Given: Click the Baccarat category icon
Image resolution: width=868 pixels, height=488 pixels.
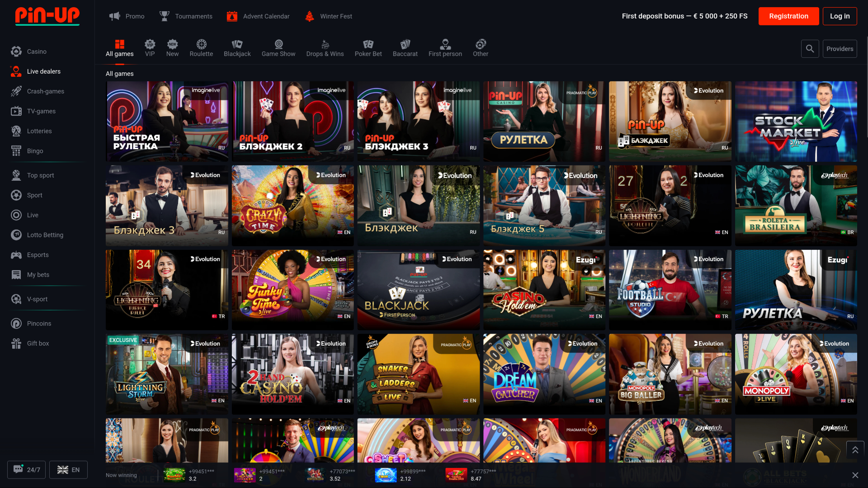Looking at the screenshot, I should point(405,45).
